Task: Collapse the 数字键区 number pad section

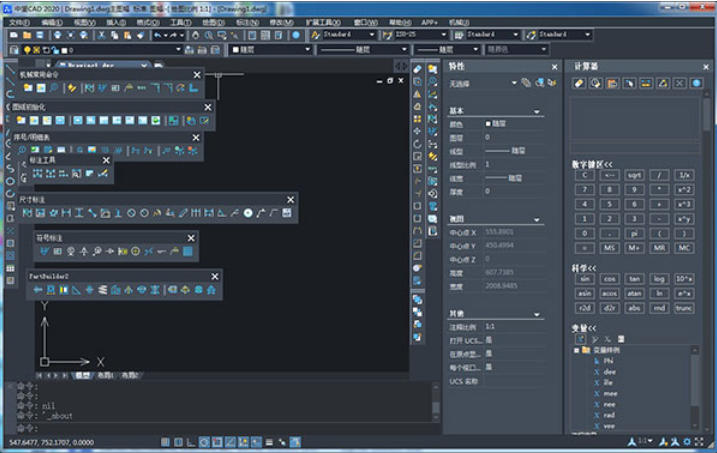Action: (593, 163)
